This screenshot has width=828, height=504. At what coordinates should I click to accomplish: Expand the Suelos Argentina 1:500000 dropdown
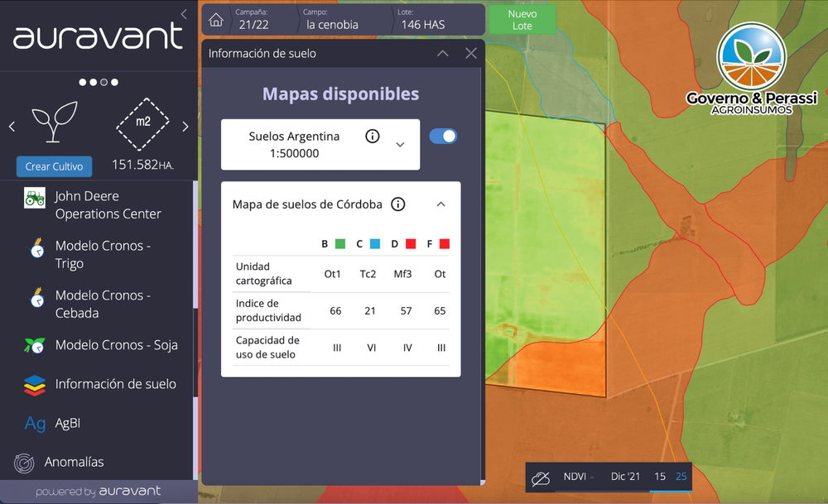400,145
